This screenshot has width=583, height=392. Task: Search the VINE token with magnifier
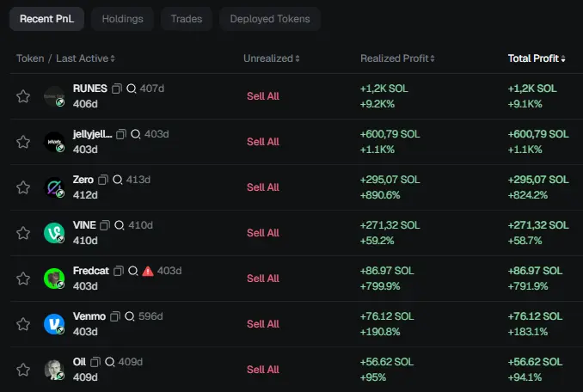coord(120,225)
